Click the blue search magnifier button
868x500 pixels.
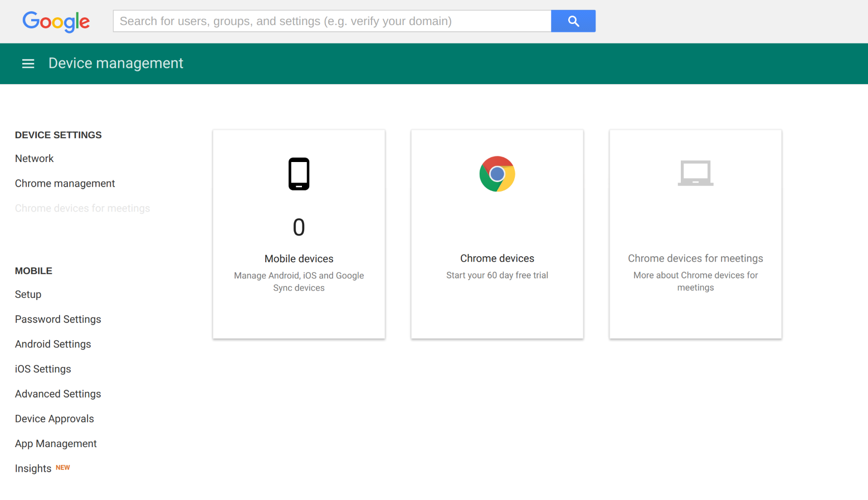click(573, 21)
